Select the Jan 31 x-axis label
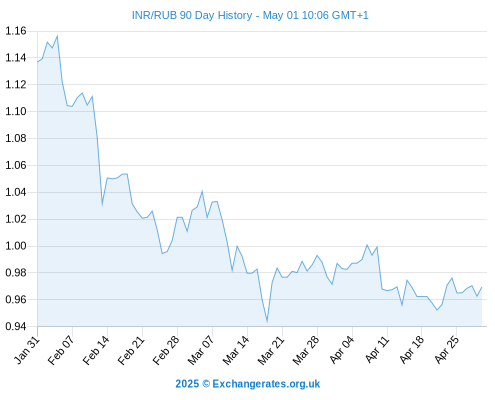This screenshot has height=400, width=495. [x=27, y=350]
